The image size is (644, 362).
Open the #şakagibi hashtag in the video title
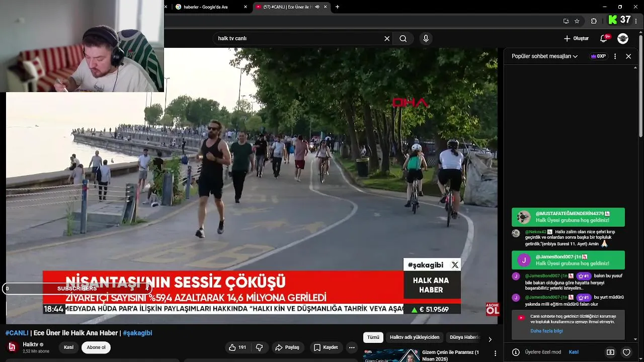coord(137,333)
